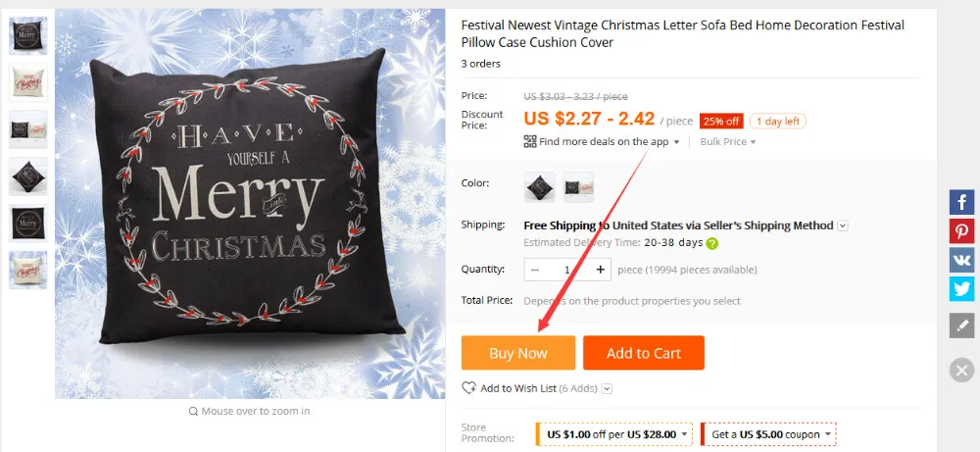Decrease quantity with the minus button

tap(535, 270)
